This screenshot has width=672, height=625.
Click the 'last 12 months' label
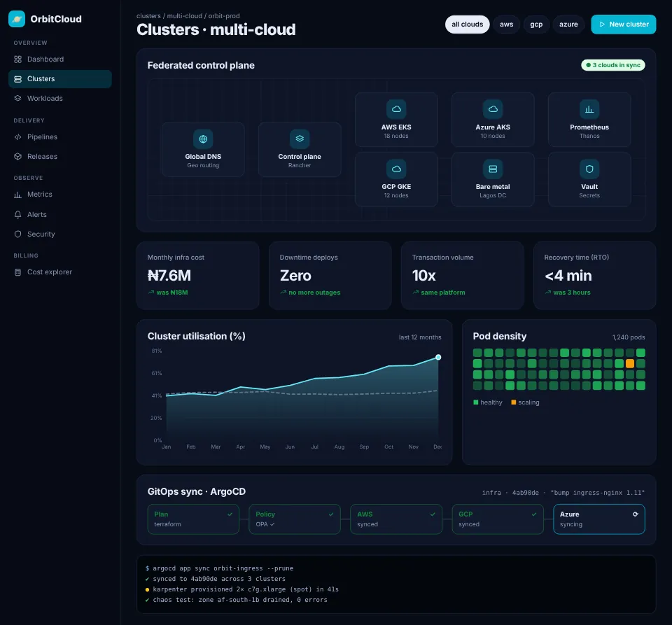point(420,337)
